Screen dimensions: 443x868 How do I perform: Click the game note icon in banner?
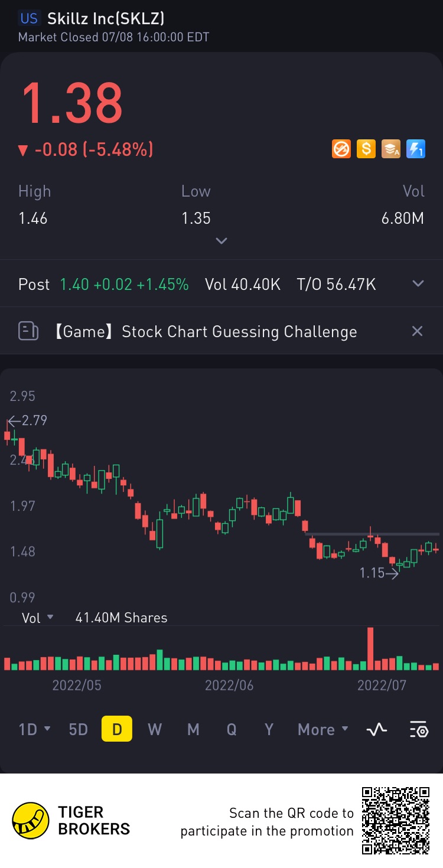pyautogui.click(x=28, y=331)
